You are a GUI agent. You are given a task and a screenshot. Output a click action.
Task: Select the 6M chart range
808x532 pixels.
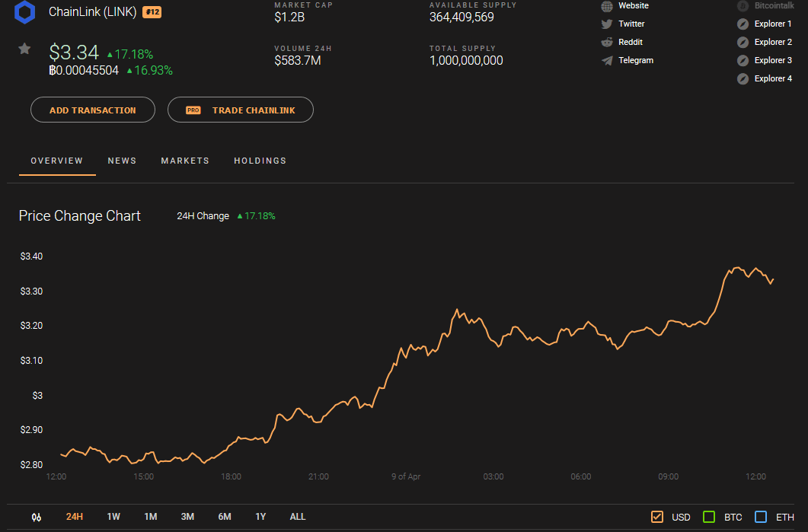[225, 517]
